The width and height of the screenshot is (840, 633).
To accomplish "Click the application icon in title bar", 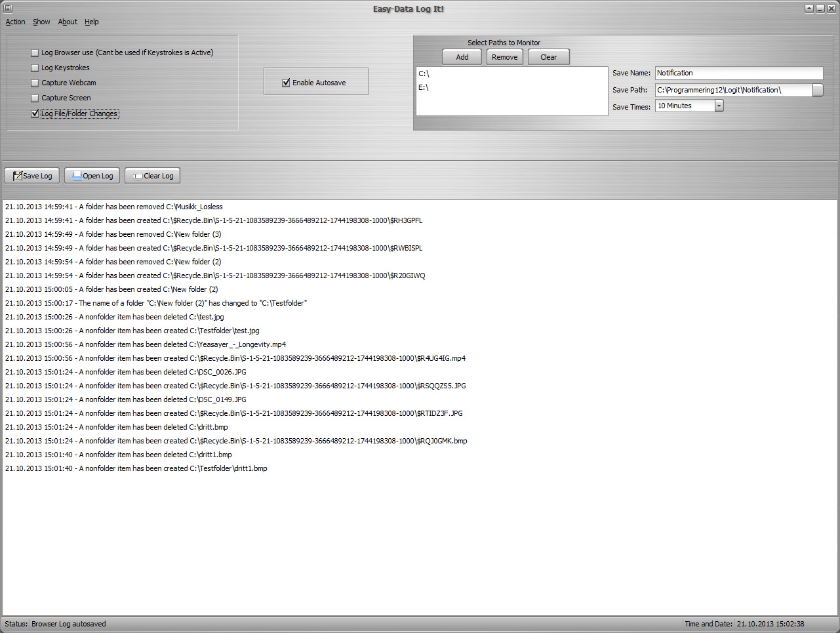I will coord(8,9).
